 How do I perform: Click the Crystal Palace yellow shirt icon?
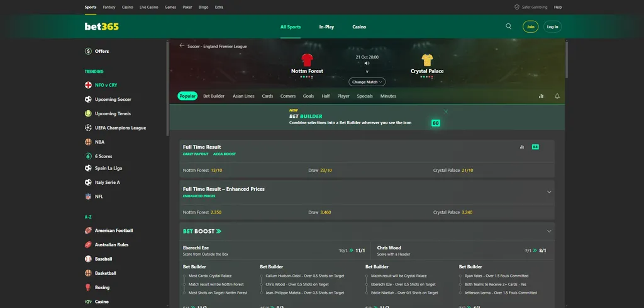427,60
